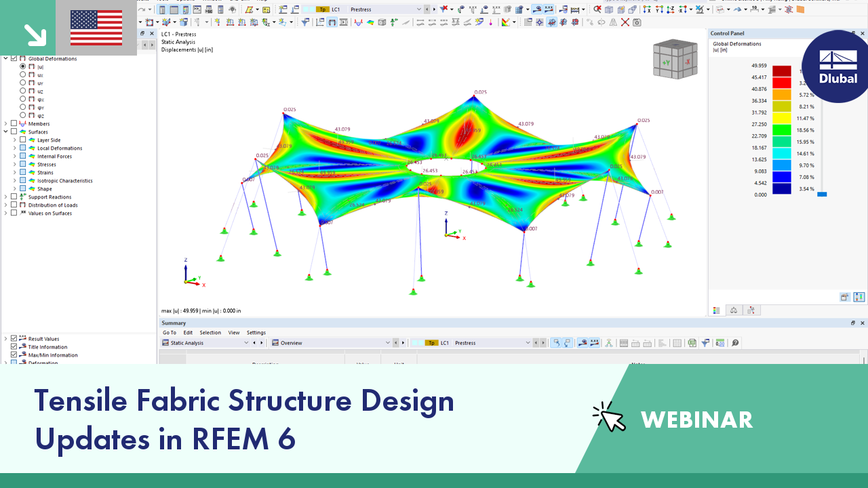Click the search magnifier icon in Summary
This screenshot has width=868, height=488.
coord(735,343)
